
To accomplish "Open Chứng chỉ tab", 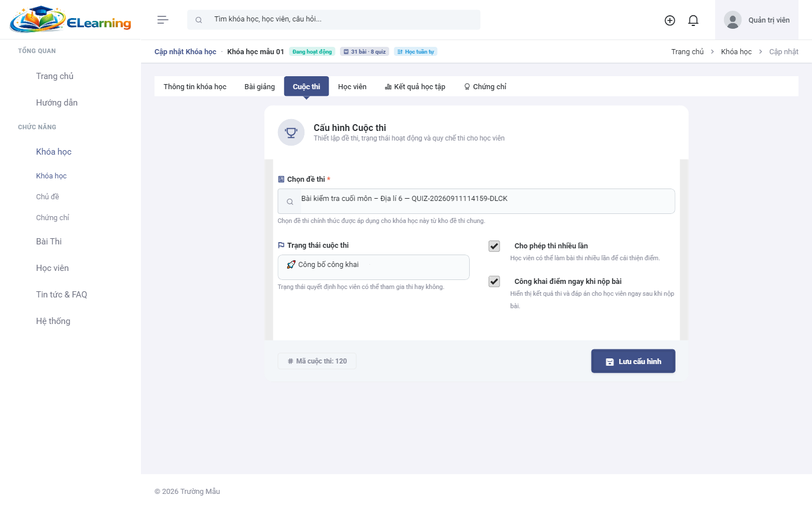I will click(485, 86).
